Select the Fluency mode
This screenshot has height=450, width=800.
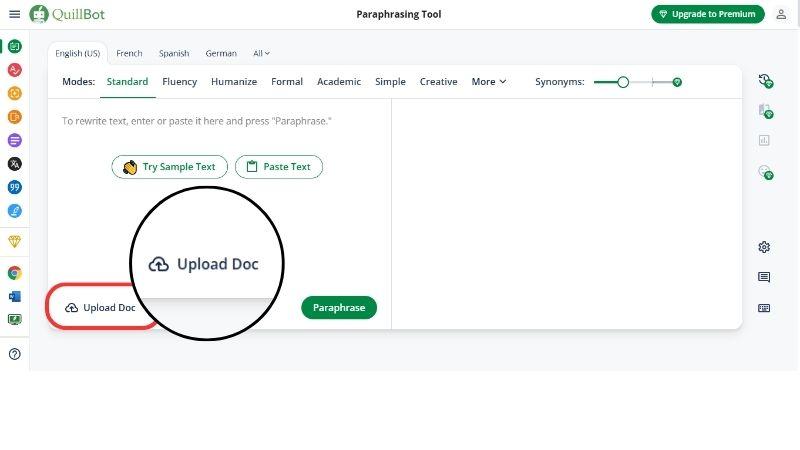coord(180,82)
